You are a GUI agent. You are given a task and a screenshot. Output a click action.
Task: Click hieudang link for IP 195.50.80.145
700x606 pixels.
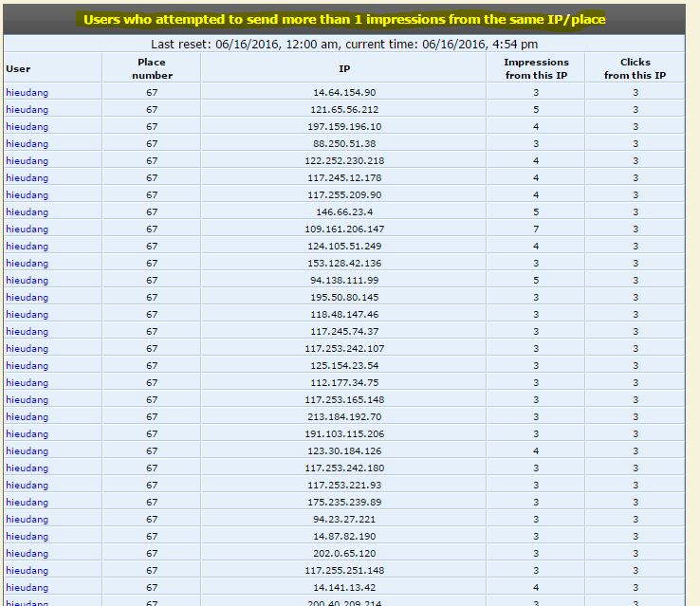[x=27, y=297]
